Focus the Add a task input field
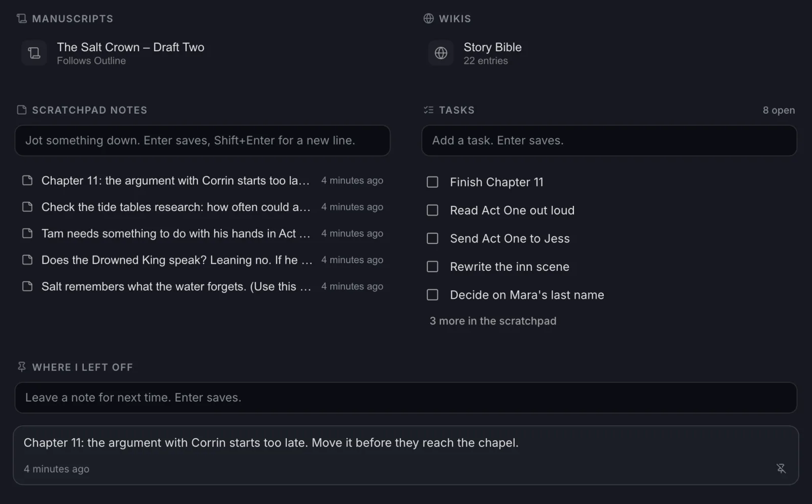This screenshot has width=812, height=504. click(609, 140)
